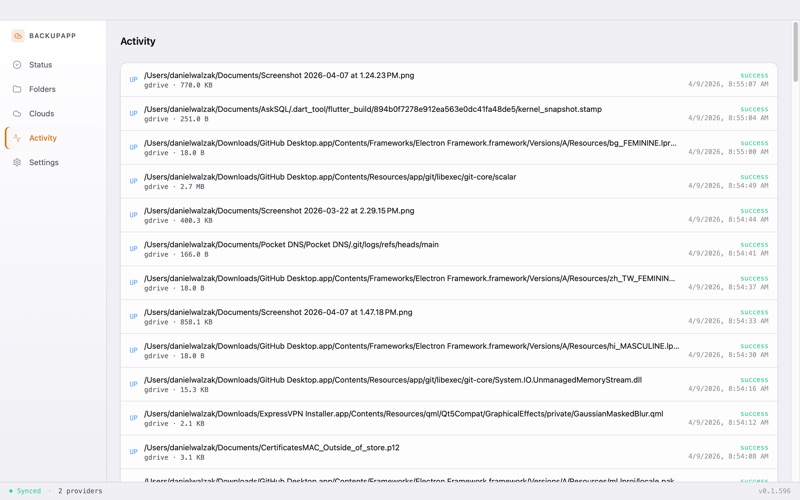
Task: Open the Clouds section cloud icon
Action: (x=17, y=113)
